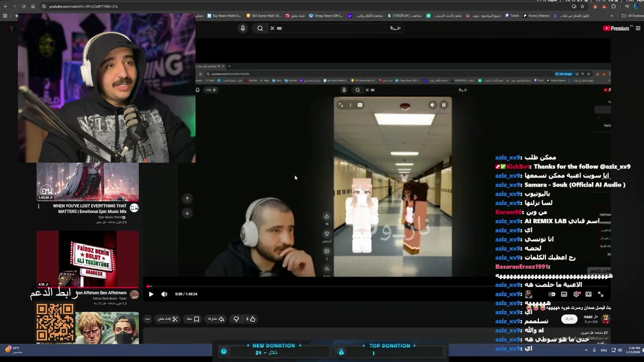Click the voice search microphone icon
The height and width of the screenshot is (362, 644).
[x=243, y=28]
